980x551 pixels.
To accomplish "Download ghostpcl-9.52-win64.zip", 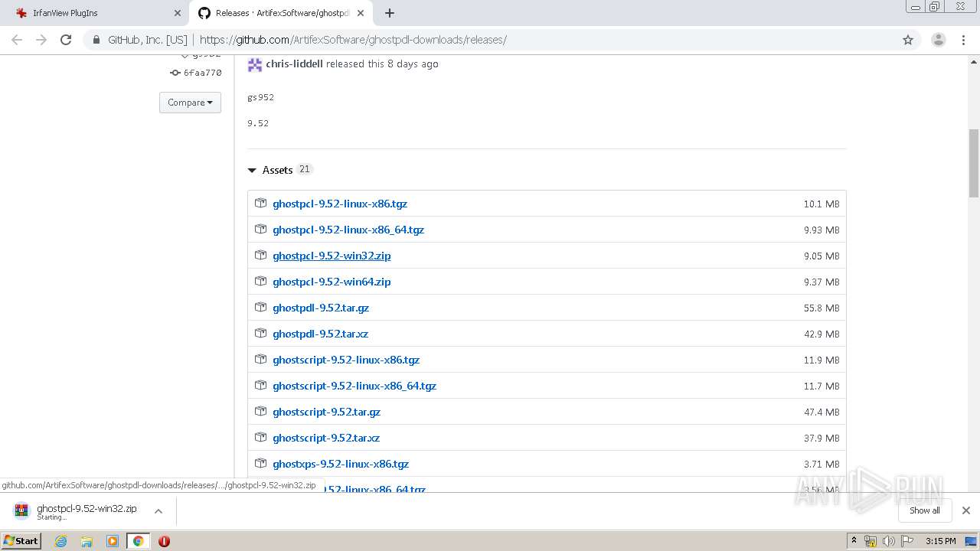I will 332,282.
